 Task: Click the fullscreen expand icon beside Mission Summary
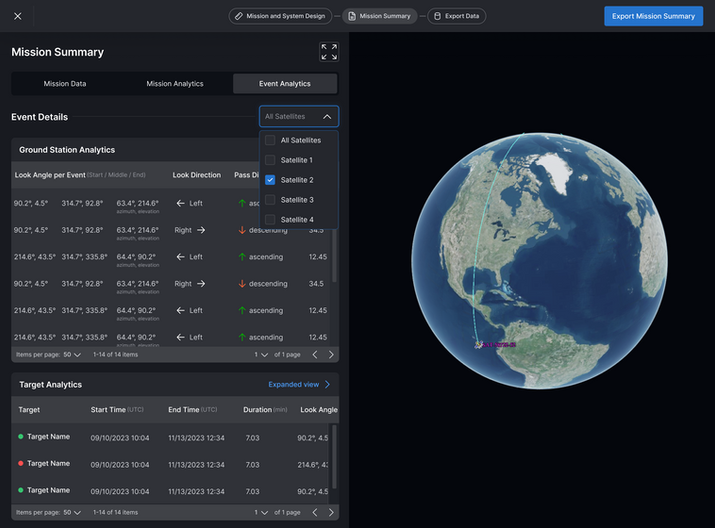pyautogui.click(x=329, y=52)
